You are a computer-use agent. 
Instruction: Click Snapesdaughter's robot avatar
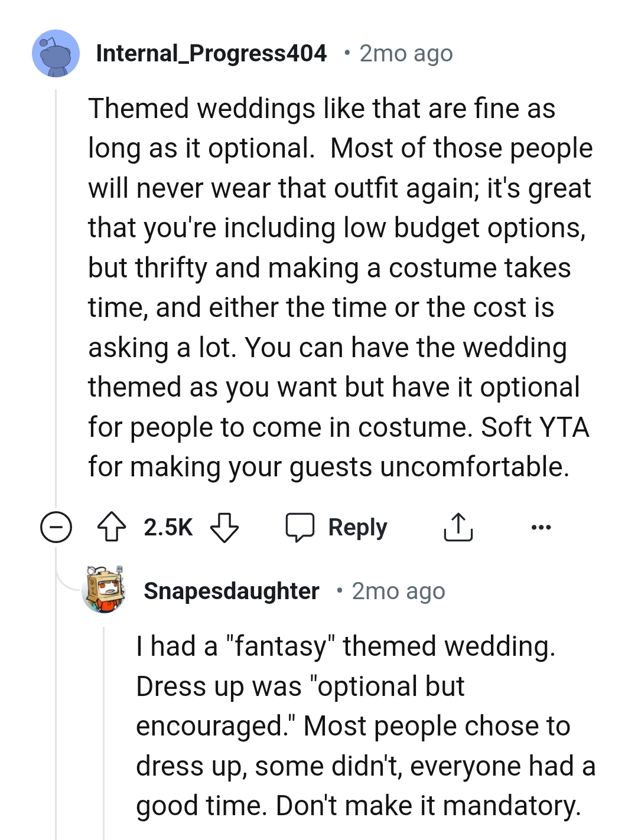point(105,591)
